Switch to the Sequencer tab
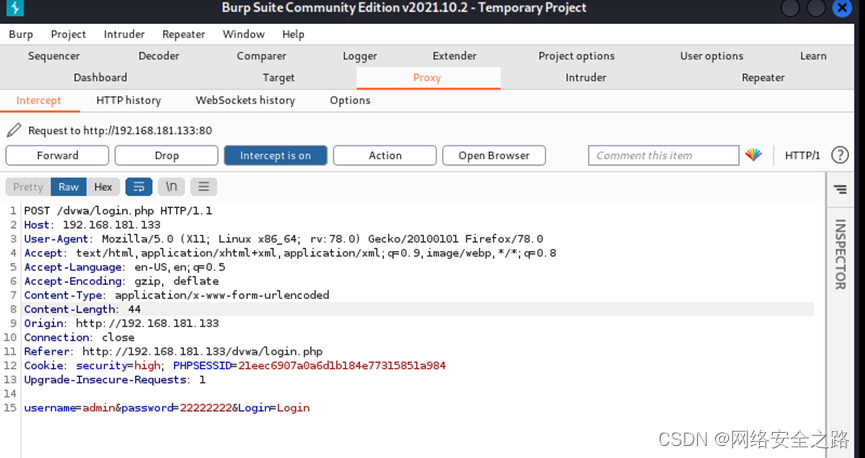Viewport: 865px width, 458px height. click(54, 56)
